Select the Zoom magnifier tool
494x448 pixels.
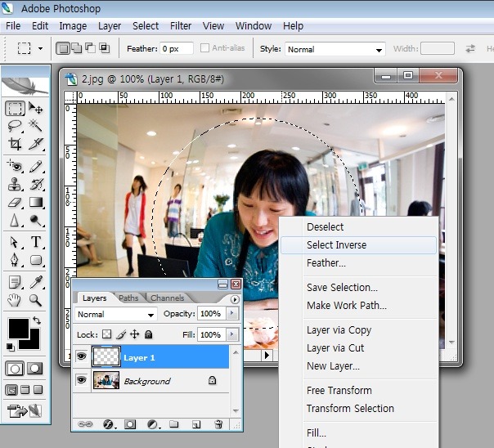(36, 300)
